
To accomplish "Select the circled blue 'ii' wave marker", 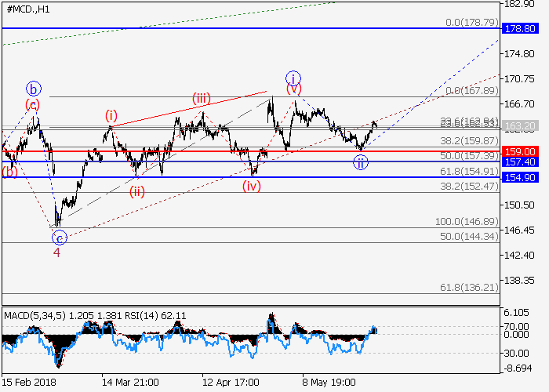I will (x=360, y=162).
